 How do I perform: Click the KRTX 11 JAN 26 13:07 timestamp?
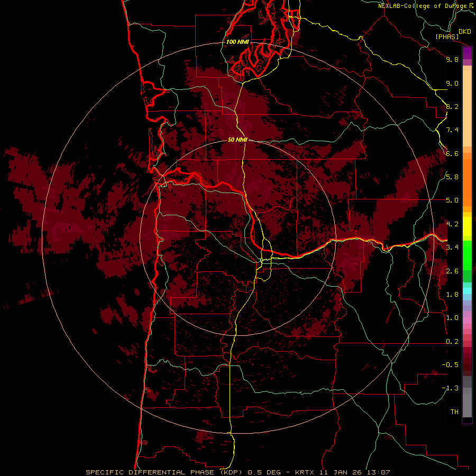tap(342, 472)
